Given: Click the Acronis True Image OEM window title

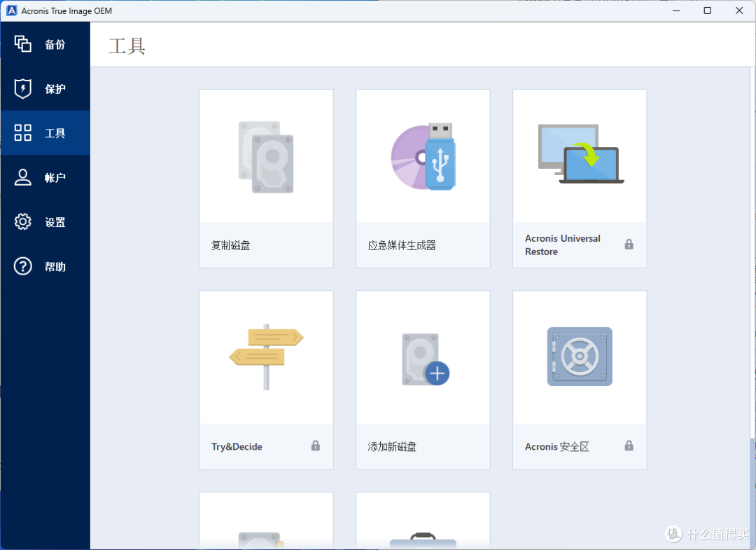Looking at the screenshot, I should 66,11.
